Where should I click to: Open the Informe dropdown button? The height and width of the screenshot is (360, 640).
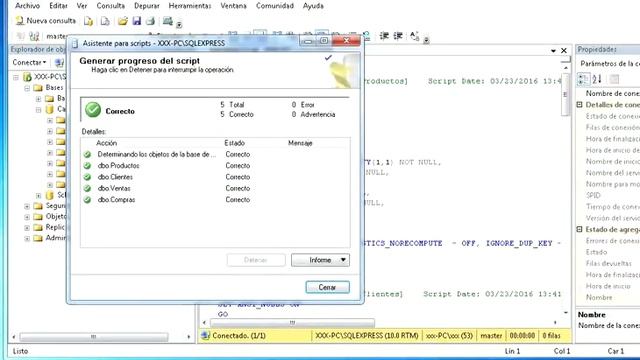(320, 260)
